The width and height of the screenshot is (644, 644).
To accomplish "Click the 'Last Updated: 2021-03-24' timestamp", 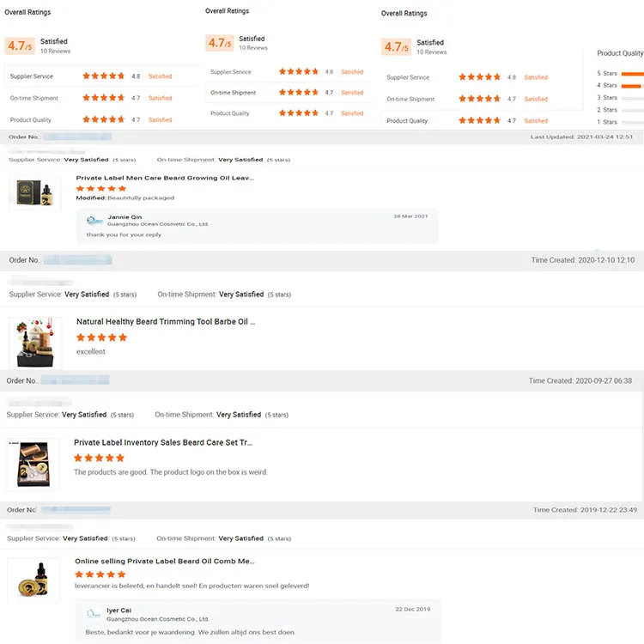I will [x=581, y=137].
